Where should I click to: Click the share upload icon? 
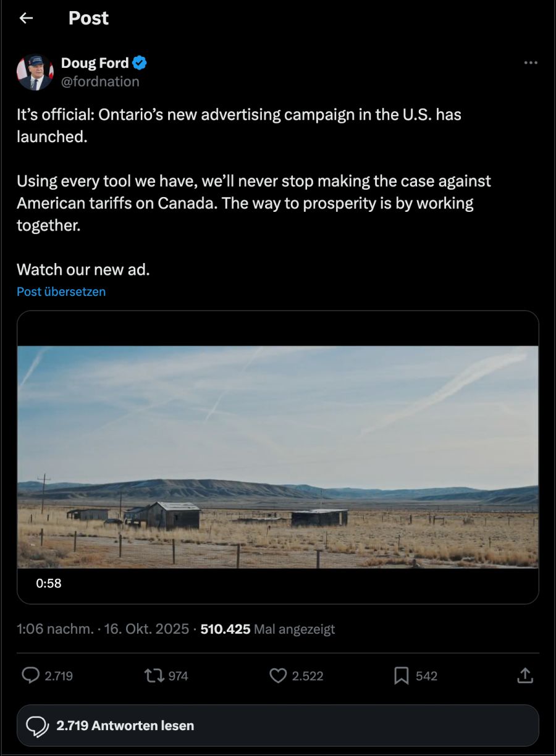[x=524, y=676]
